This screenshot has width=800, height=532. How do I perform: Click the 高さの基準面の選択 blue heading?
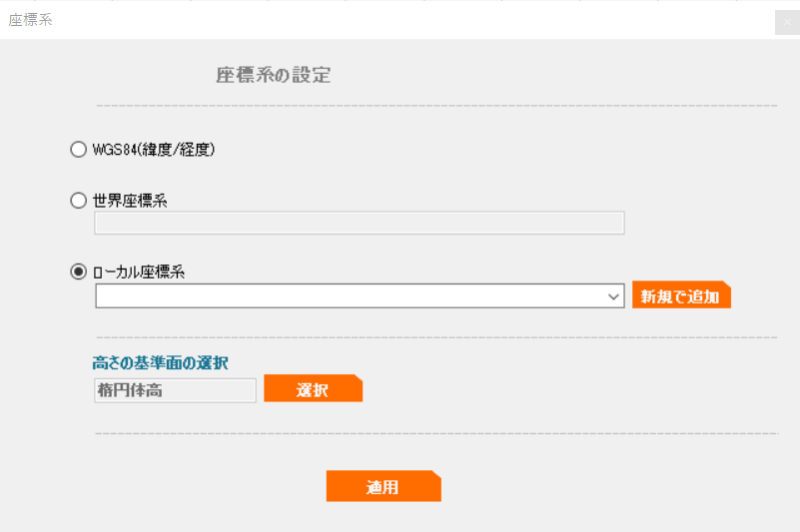[160, 363]
